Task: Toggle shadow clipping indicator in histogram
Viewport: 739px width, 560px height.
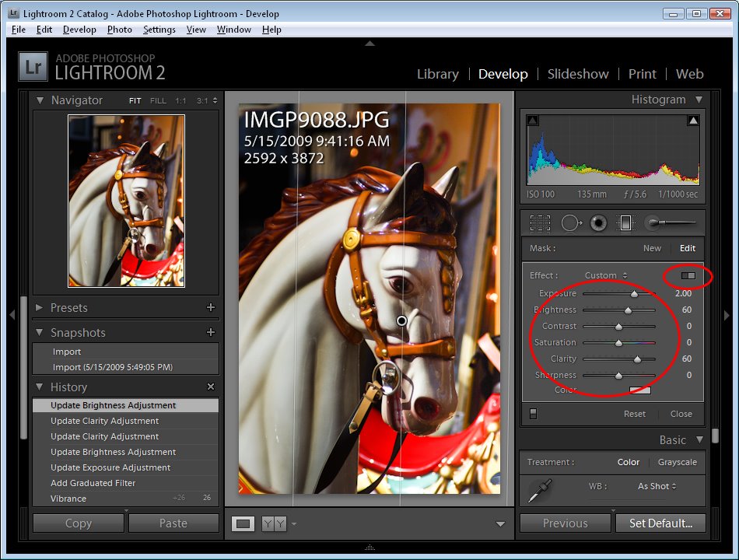Action: (x=533, y=121)
